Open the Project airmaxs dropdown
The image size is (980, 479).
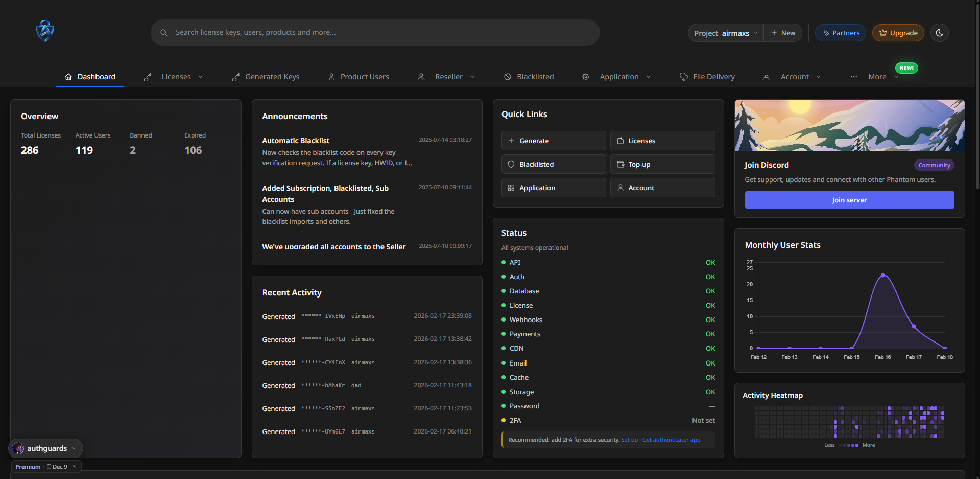click(725, 33)
